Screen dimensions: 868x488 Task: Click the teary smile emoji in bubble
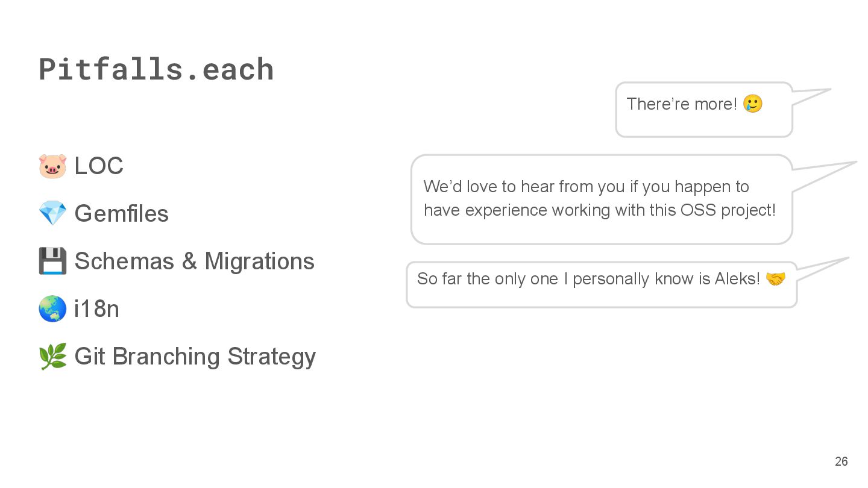(x=753, y=104)
